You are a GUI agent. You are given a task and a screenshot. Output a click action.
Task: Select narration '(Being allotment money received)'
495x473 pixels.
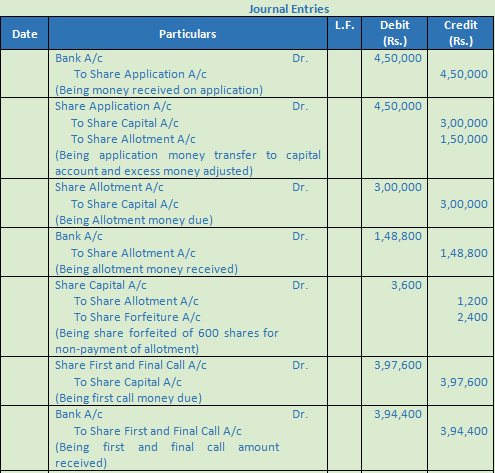click(x=147, y=269)
